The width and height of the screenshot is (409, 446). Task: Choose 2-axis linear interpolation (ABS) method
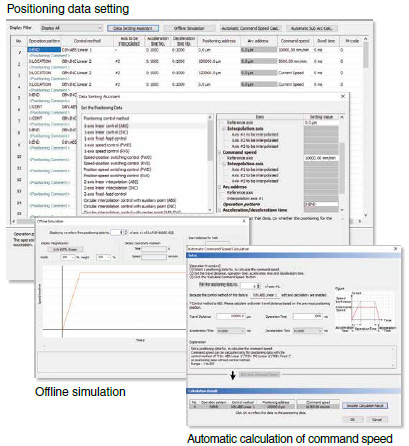(111, 182)
